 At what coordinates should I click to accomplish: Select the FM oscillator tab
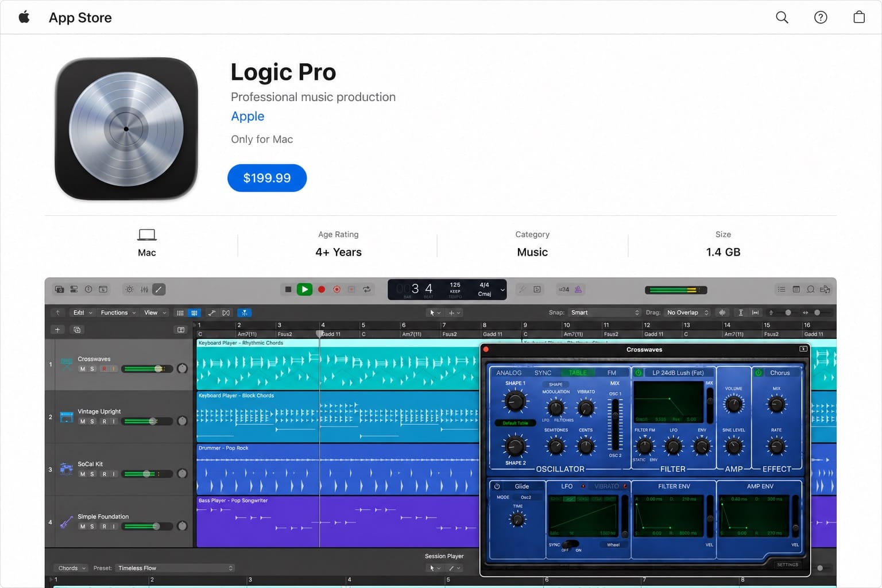612,373
